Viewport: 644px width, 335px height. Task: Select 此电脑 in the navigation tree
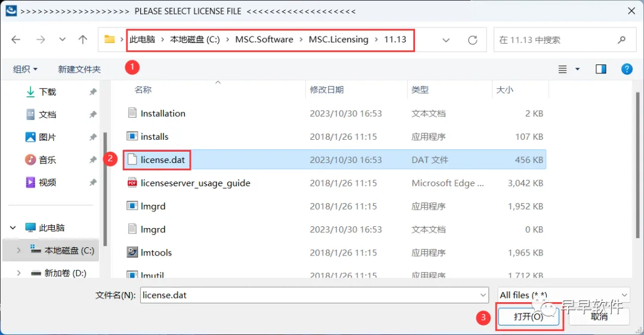[x=51, y=228]
